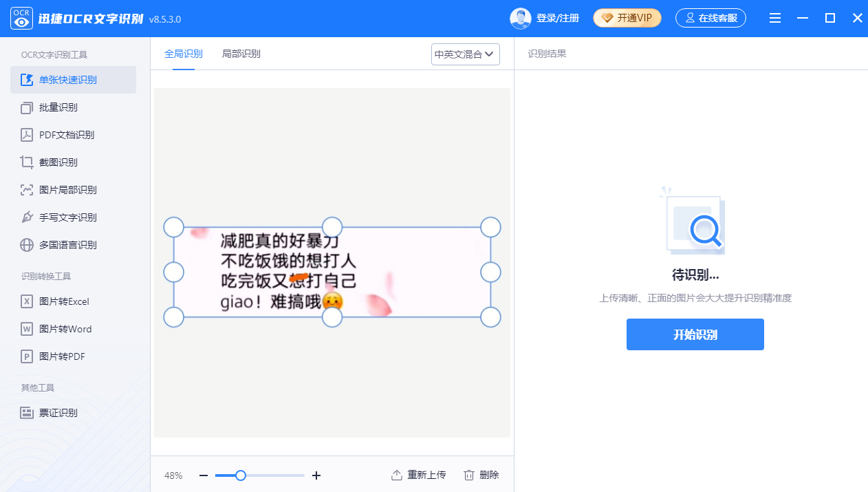The width and height of the screenshot is (868, 492).
Task: Click the zoom out minus icon
Action: (204, 475)
